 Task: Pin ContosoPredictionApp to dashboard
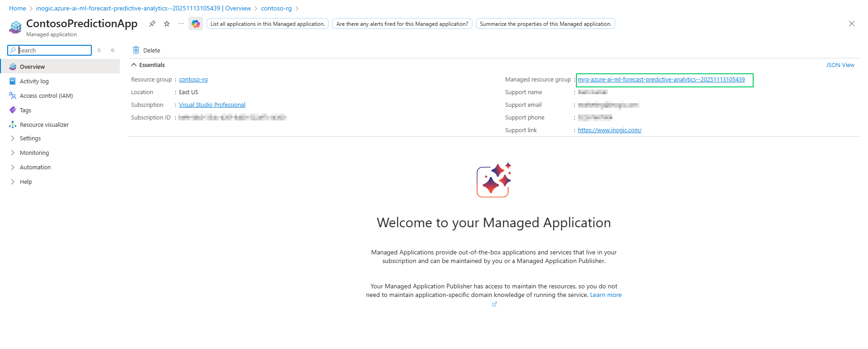[152, 24]
